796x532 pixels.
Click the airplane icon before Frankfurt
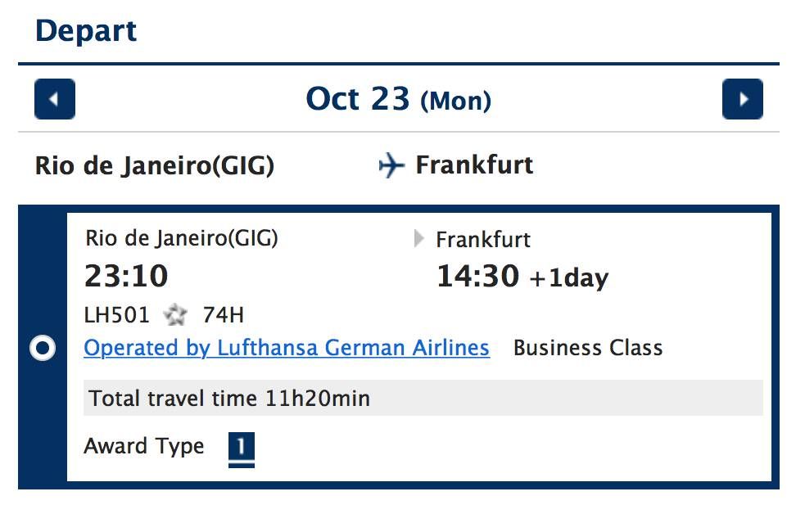[x=391, y=165]
